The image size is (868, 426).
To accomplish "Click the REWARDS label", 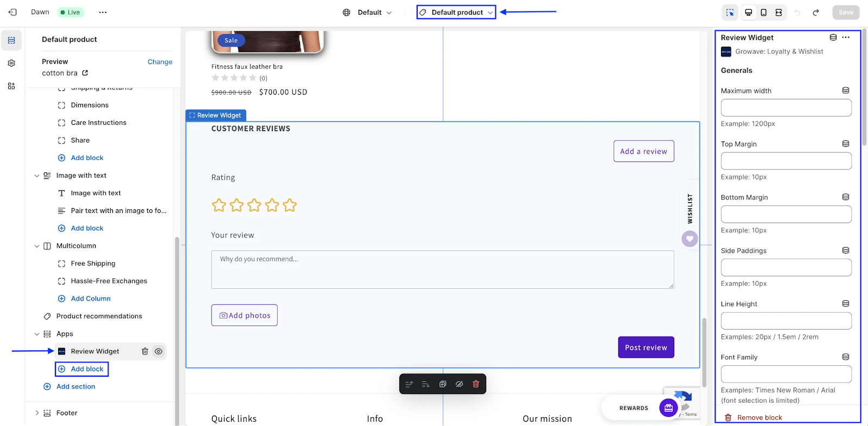I will point(634,408).
